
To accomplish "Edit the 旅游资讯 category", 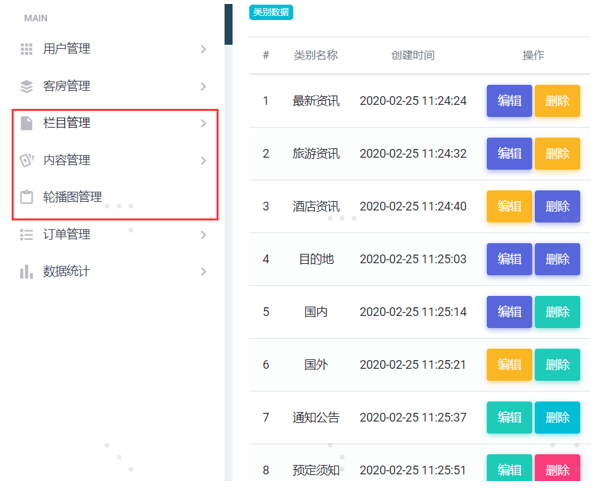I will click(x=509, y=154).
